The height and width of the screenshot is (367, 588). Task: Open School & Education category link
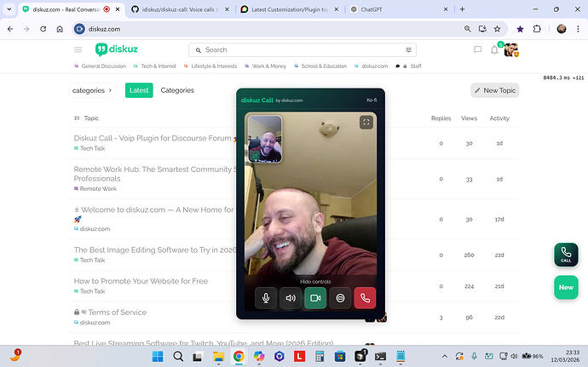[x=320, y=66]
